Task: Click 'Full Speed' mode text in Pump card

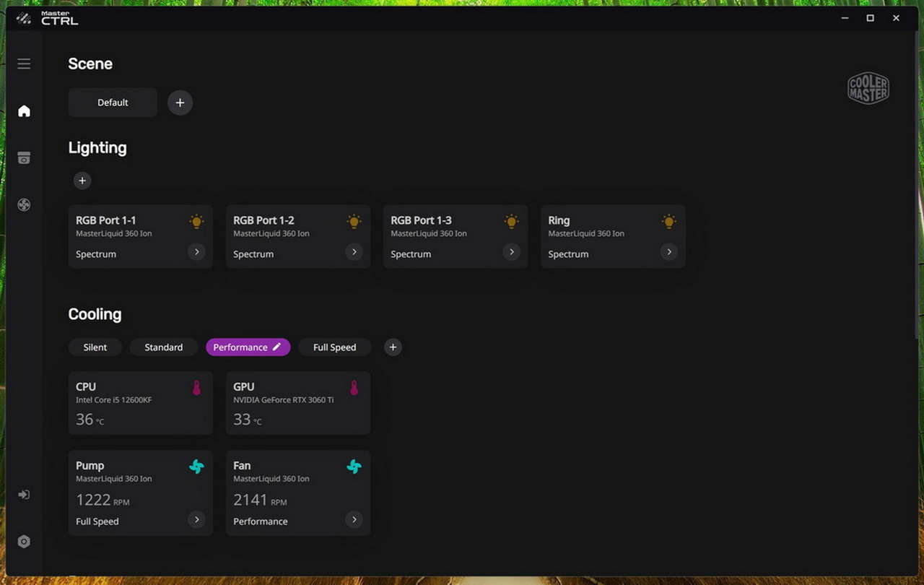Action: click(97, 521)
